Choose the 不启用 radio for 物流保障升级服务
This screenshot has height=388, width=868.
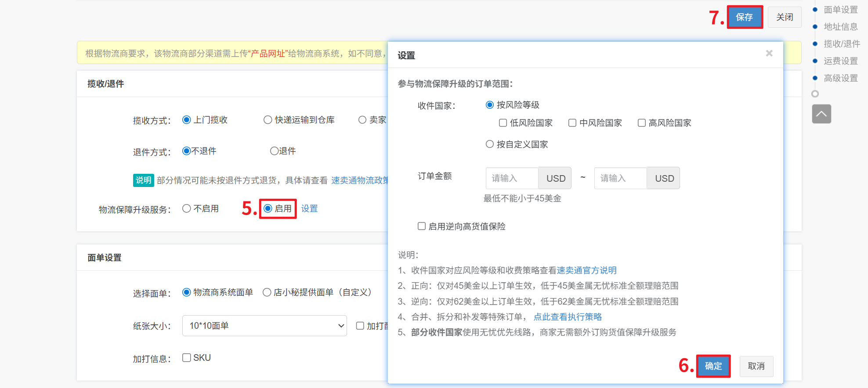pyautogui.click(x=187, y=208)
